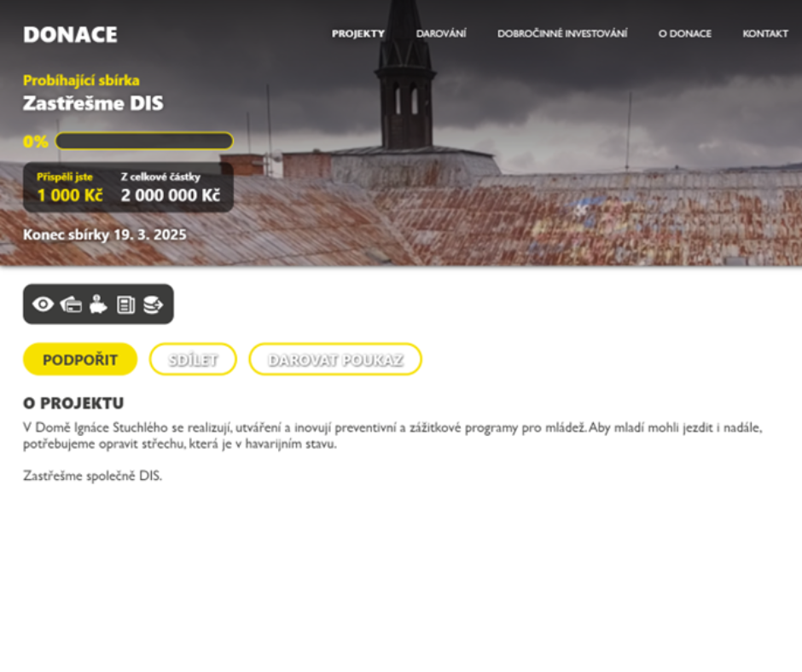The image size is (802, 672).
Task: Click the Zastřešme společně DIS. sentence
Action: tap(93, 476)
